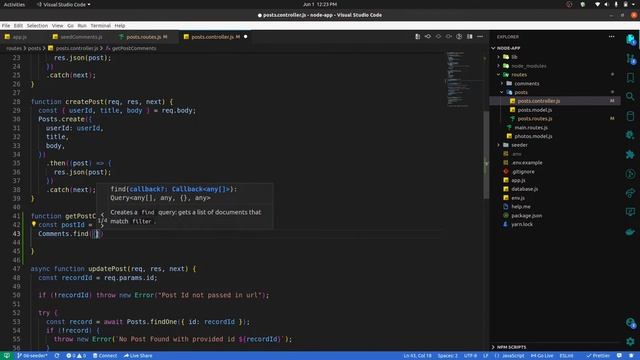Expand the lib folder
640x360 pixels.
tap(514, 57)
